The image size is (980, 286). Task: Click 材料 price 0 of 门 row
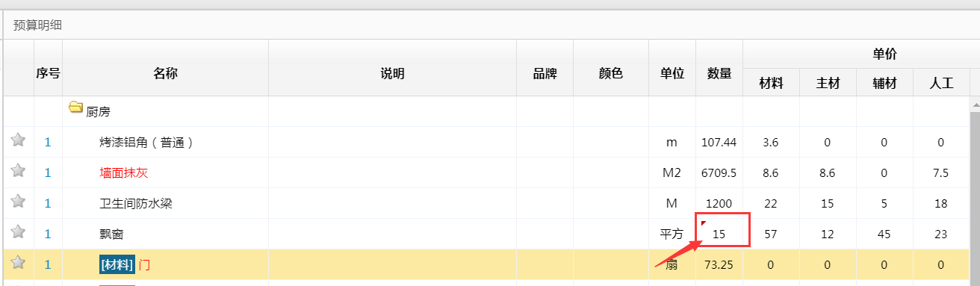click(x=771, y=264)
